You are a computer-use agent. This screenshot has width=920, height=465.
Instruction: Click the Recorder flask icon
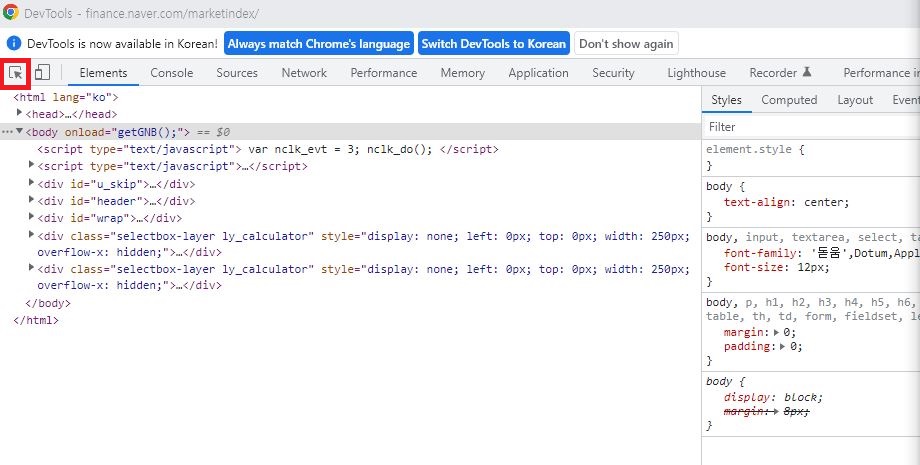[x=807, y=72]
